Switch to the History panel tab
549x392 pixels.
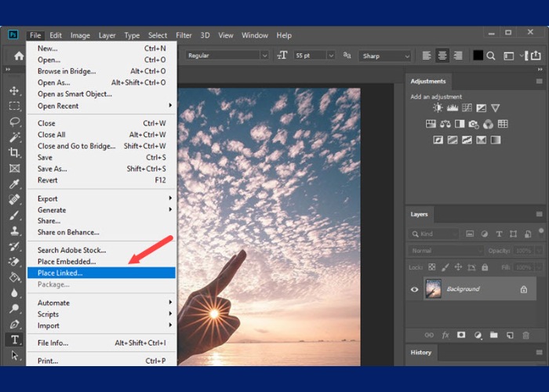421,353
